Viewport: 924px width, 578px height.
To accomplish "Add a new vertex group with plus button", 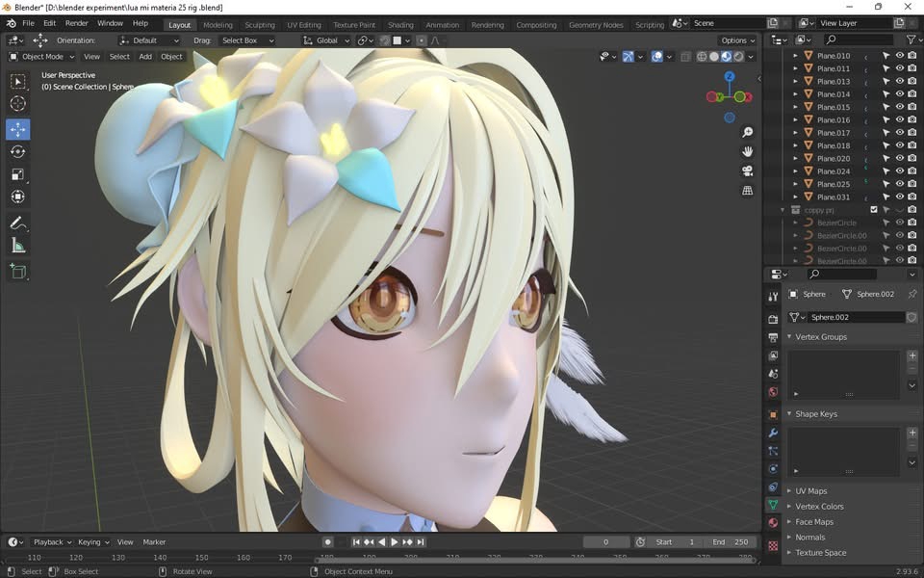I will click(x=912, y=355).
